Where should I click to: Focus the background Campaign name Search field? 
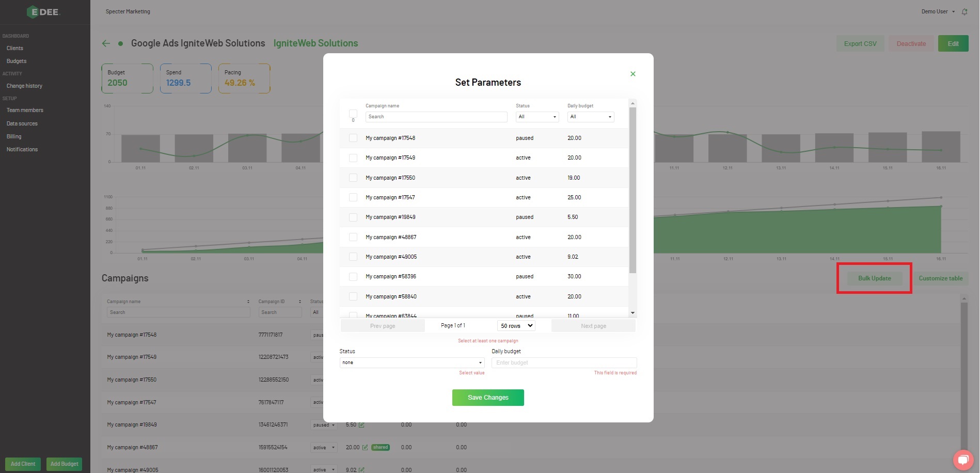click(x=179, y=312)
